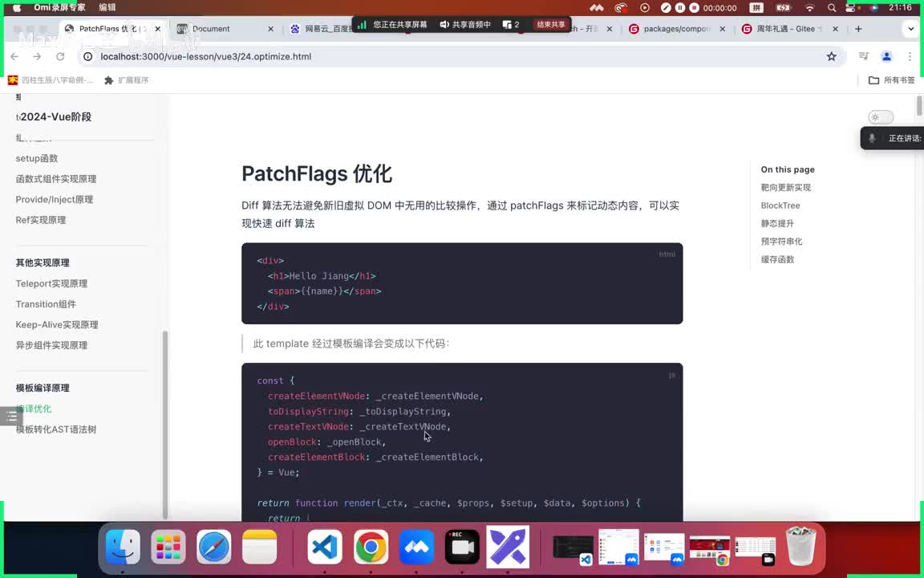
Task: Open the 扩展程序 bookmark
Action: (126, 80)
